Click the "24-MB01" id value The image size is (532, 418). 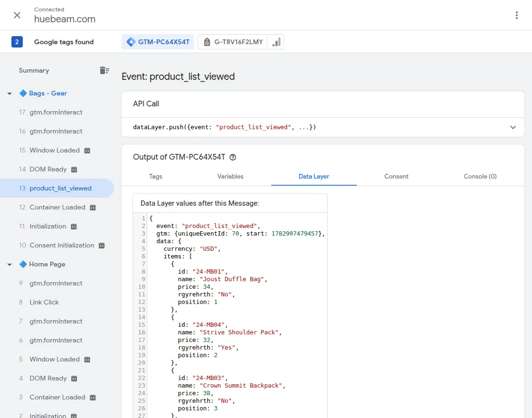[209, 271]
